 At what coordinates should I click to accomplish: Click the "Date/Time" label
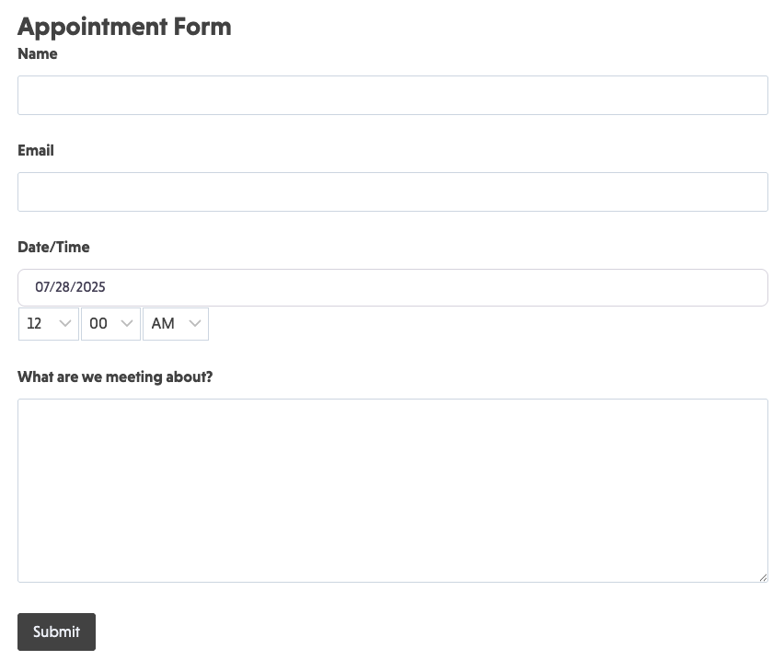[x=53, y=248]
